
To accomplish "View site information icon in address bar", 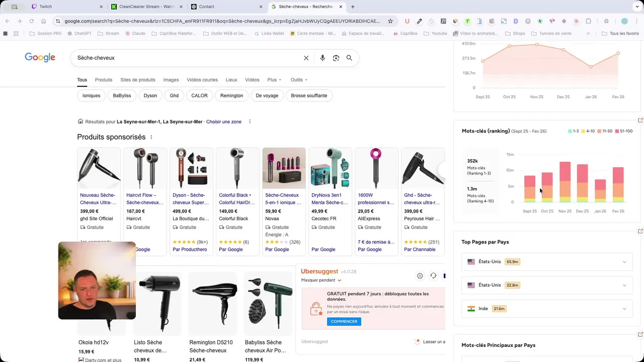I will [58, 21].
